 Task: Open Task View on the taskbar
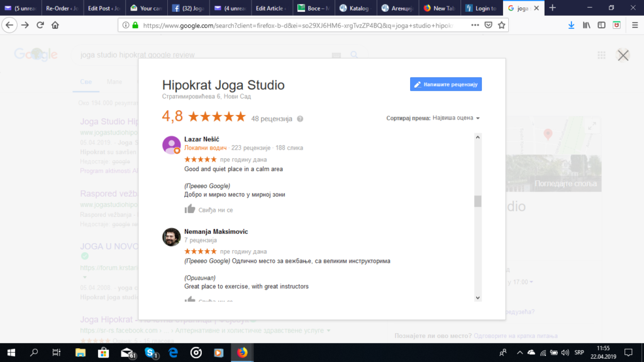(56, 353)
